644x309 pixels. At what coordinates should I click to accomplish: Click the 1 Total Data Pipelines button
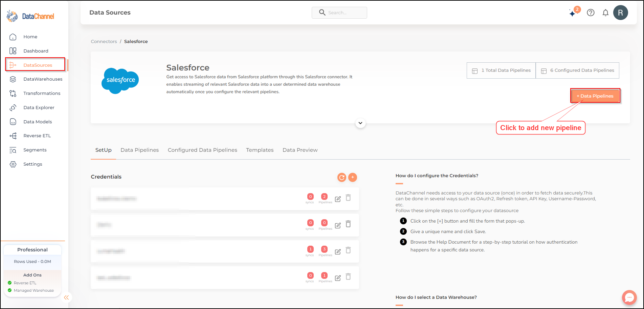point(501,70)
